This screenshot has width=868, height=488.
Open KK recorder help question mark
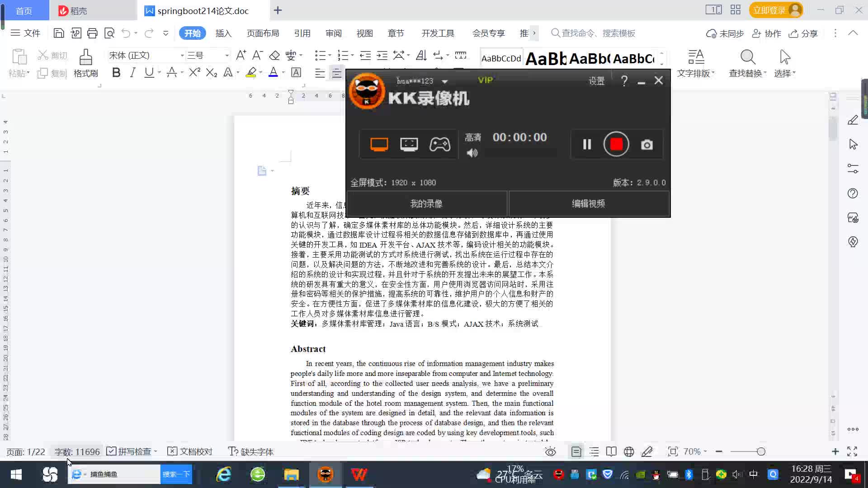[x=624, y=81]
